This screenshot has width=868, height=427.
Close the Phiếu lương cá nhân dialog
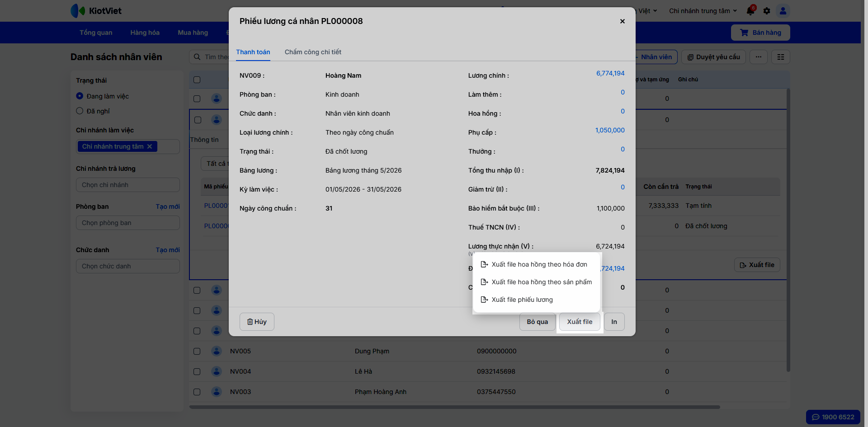pos(623,21)
